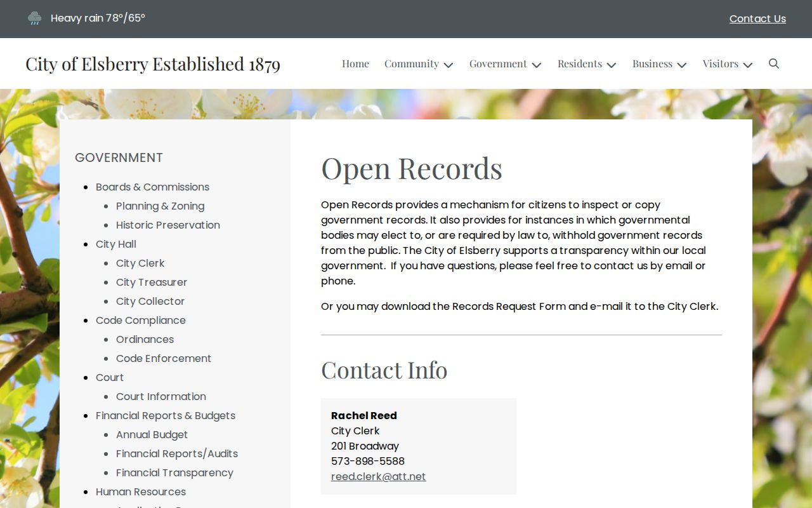The height and width of the screenshot is (508, 812).
Task: Click the 201 Broadway address text
Action: point(365,446)
